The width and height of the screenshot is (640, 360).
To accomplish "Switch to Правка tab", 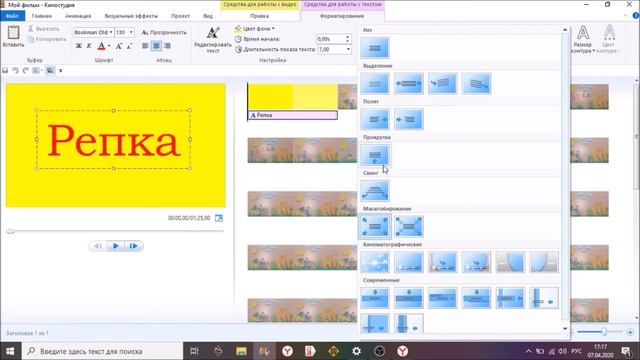I will coord(260,16).
